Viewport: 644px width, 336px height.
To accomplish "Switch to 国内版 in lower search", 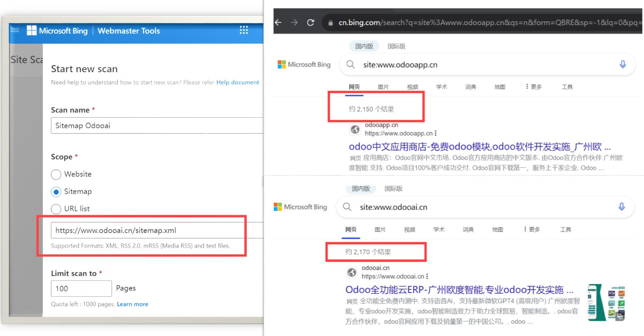I will pos(361,188).
